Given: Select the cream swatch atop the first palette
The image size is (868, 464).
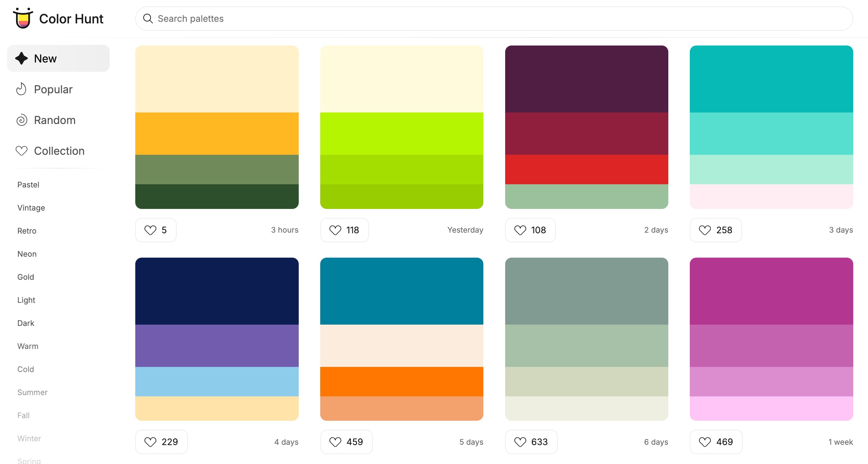Looking at the screenshot, I should coord(217,79).
